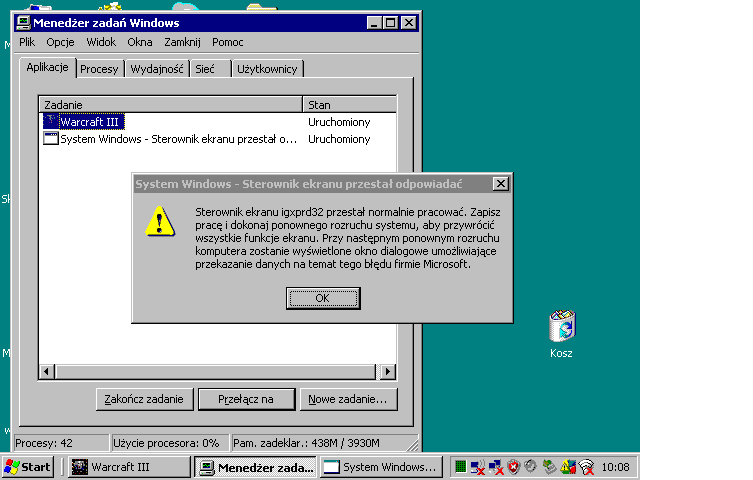Click the disconnected wireless network tray icon
Viewport: 753px width, 480px height.
[x=586, y=466]
